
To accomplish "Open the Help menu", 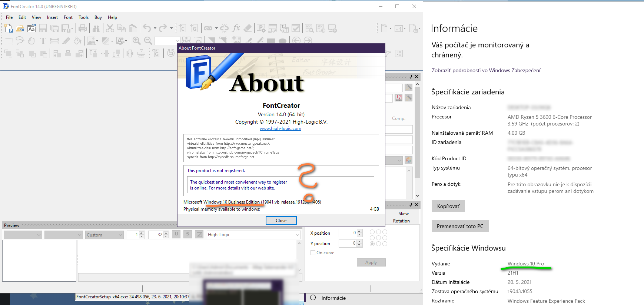I will point(112,17).
